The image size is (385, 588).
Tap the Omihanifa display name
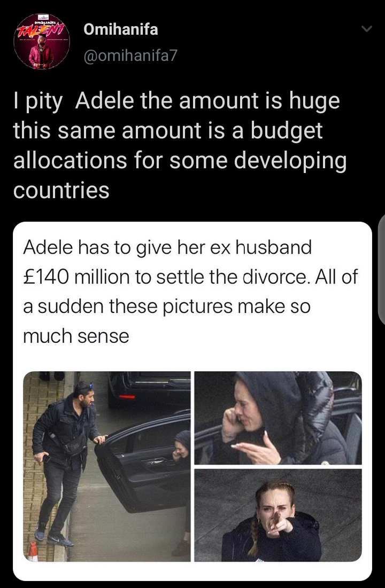coord(120,29)
